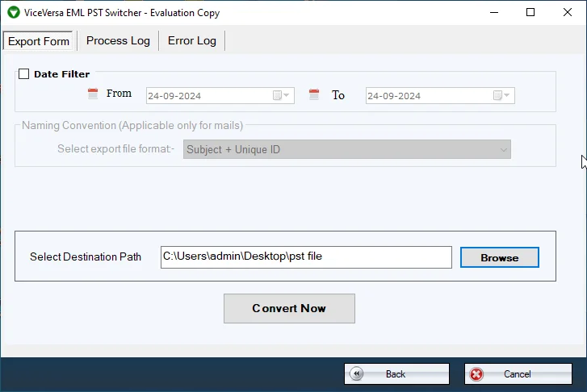
Task: Click the From date value 24-09-2024
Action: 174,96
